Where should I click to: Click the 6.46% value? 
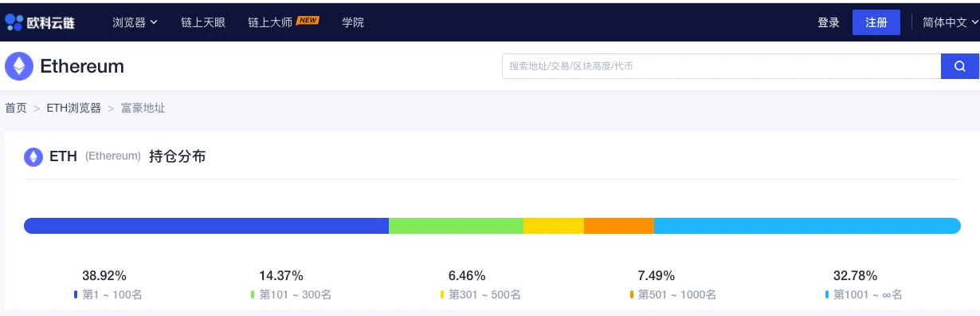467,275
